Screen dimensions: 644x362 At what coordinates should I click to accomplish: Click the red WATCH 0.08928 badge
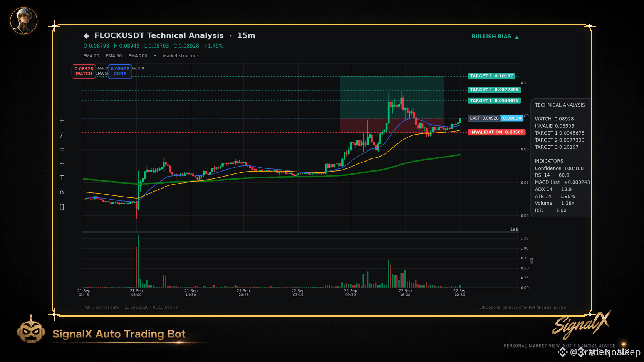(84, 71)
